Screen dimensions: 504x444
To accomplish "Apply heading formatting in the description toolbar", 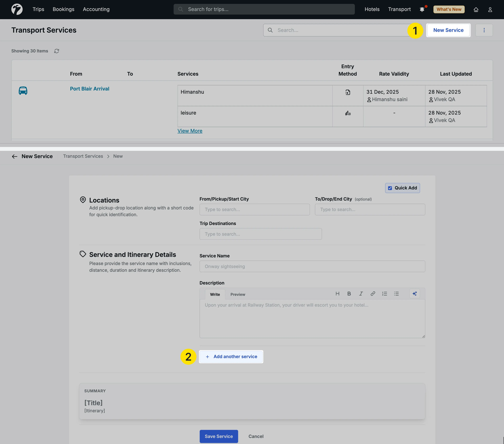I will coord(337,294).
